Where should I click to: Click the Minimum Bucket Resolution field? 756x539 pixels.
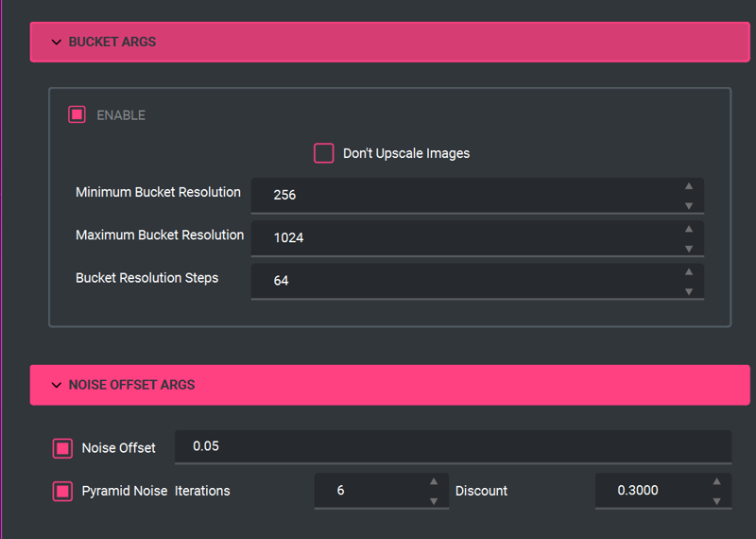pyautogui.click(x=477, y=196)
